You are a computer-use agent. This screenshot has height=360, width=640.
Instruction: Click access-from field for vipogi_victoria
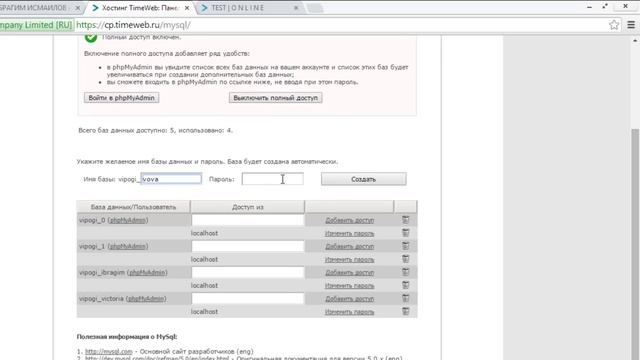[x=248, y=298]
